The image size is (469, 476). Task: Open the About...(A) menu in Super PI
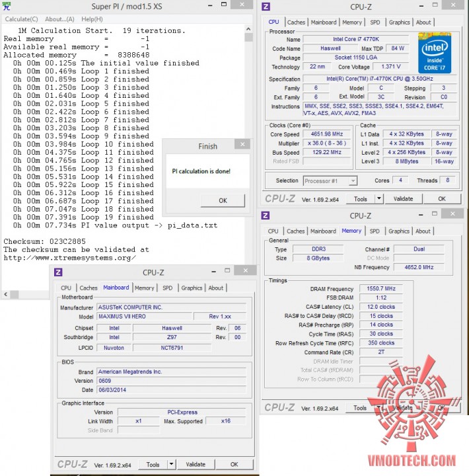point(59,19)
